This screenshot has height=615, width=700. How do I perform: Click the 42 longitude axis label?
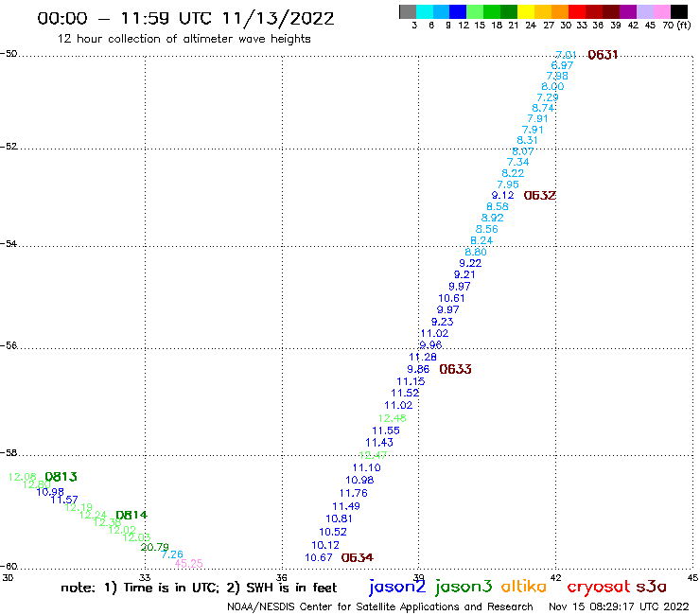(x=555, y=577)
